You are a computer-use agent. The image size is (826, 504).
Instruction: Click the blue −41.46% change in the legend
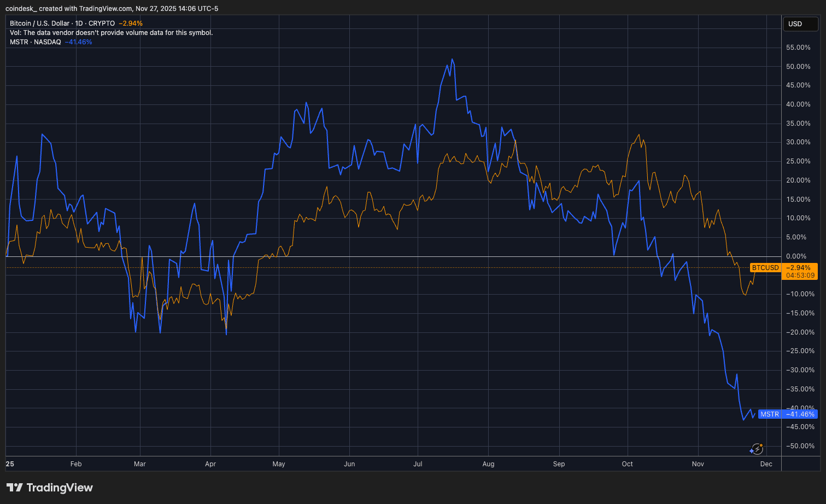pyautogui.click(x=78, y=42)
